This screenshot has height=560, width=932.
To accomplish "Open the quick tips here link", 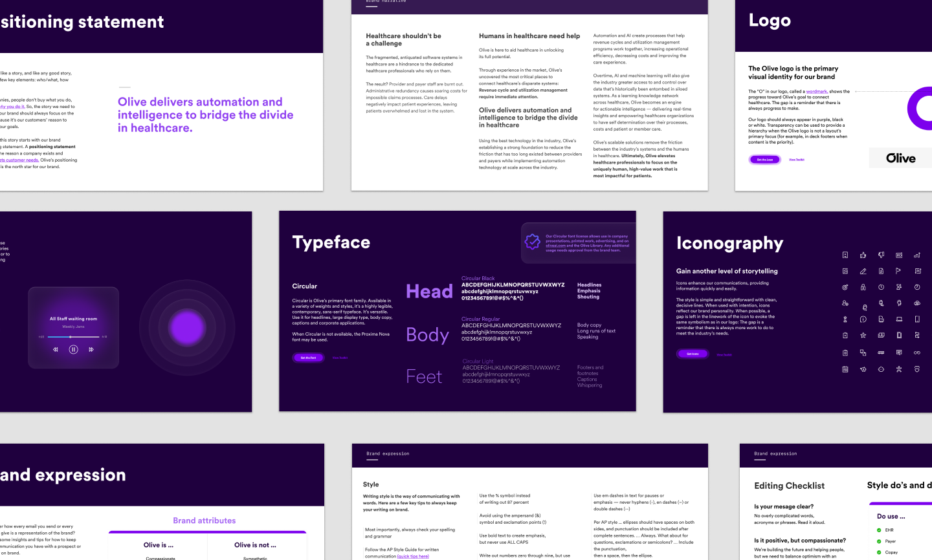I will pos(413,556).
